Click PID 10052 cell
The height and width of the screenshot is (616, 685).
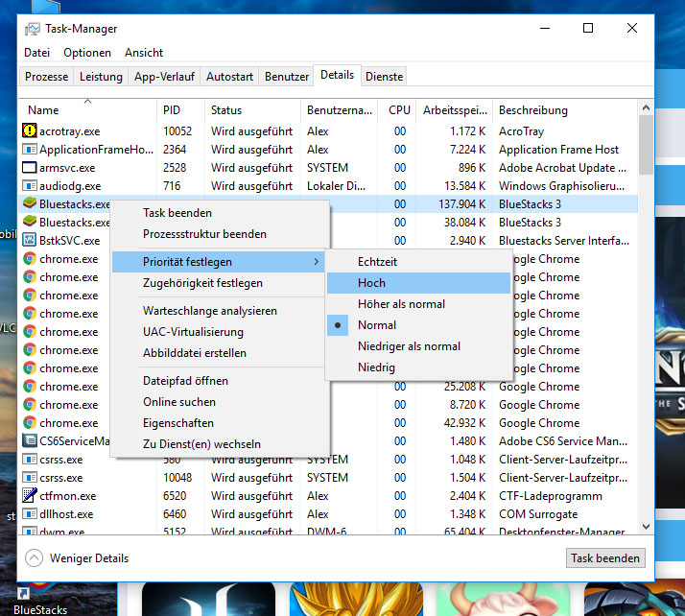pyautogui.click(x=177, y=131)
